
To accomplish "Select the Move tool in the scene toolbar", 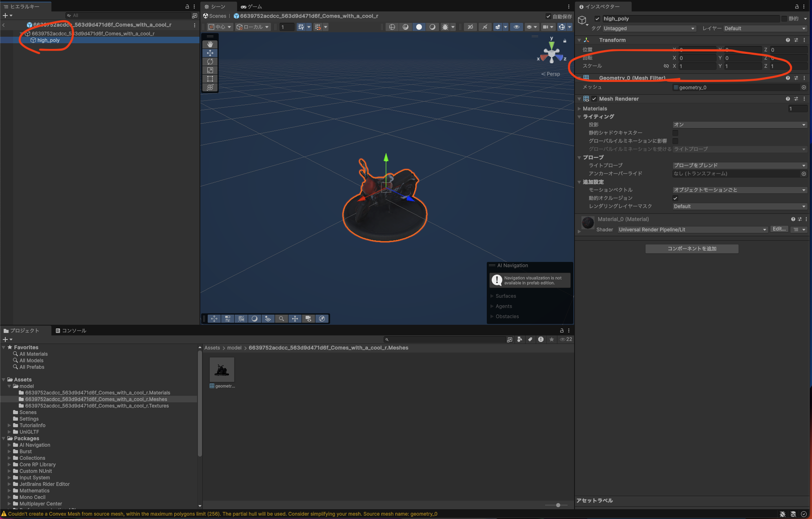I will (210, 53).
